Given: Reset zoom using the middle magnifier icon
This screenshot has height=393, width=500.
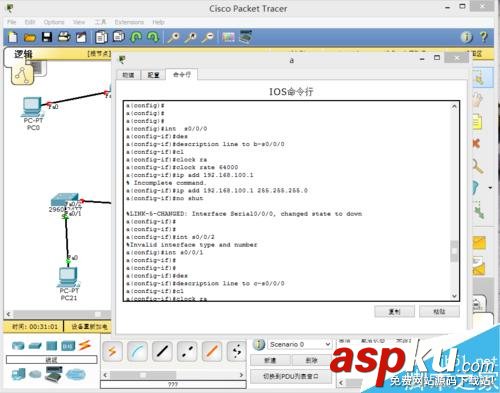Looking at the screenshot, I should (x=190, y=37).
